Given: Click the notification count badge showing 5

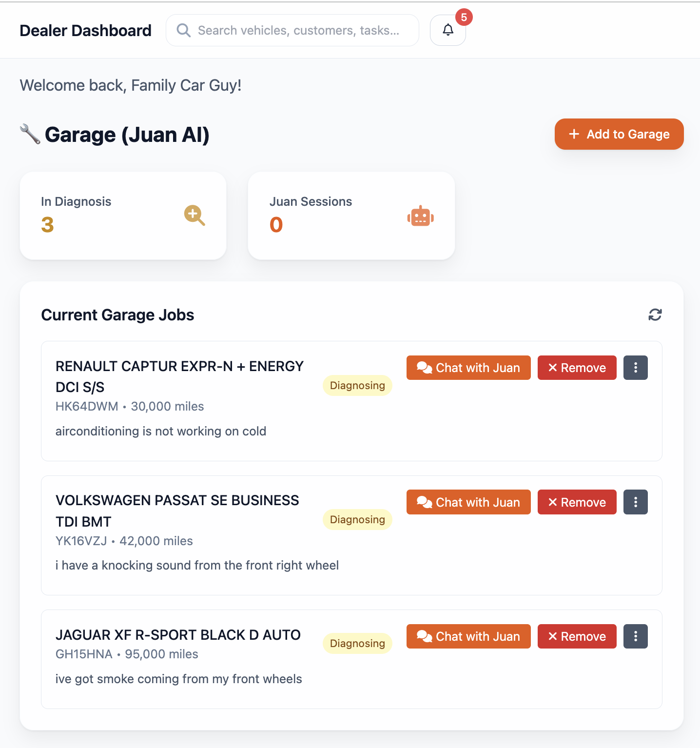Looking at the screenshot, I should click(x=463, y=18).
